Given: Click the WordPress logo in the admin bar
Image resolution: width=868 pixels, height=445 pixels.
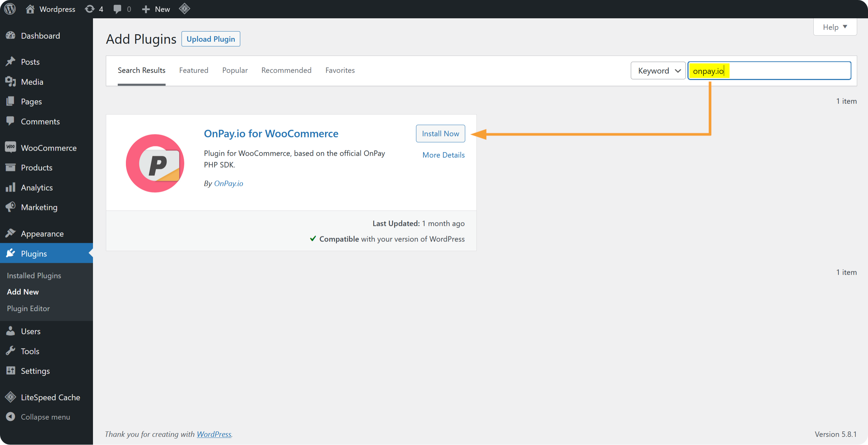Looking at the screenshot, I should [9, 9].
